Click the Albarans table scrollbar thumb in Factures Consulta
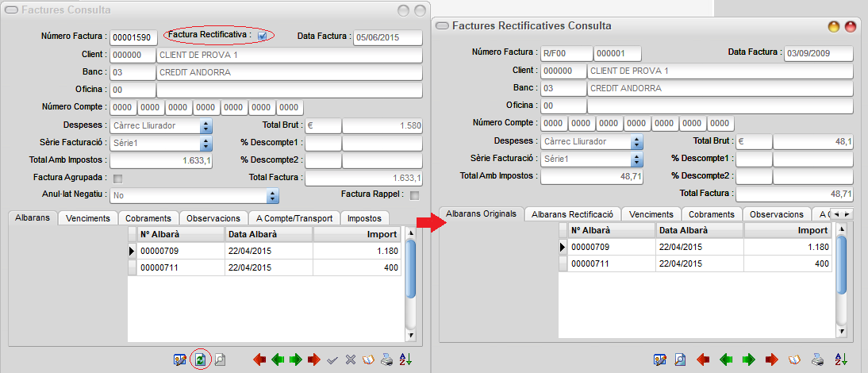Viewport: 868px width, 373px height. tap(410, 268)
